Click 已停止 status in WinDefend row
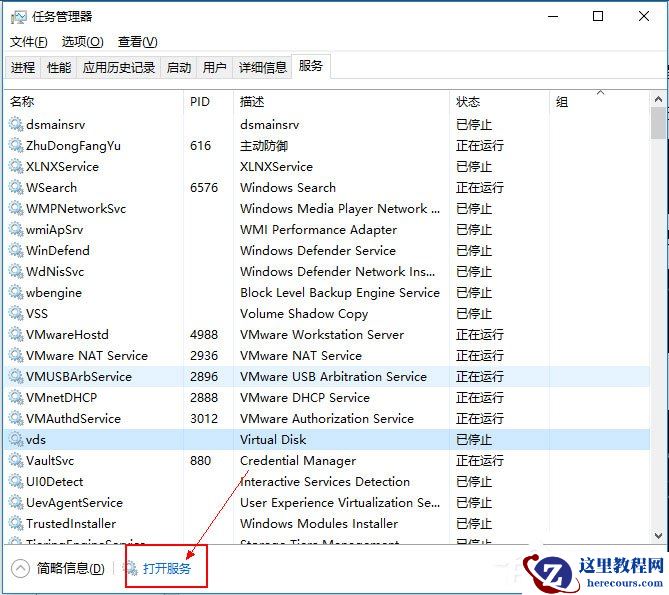Screen dimensions: 669x595 [474, 250]
